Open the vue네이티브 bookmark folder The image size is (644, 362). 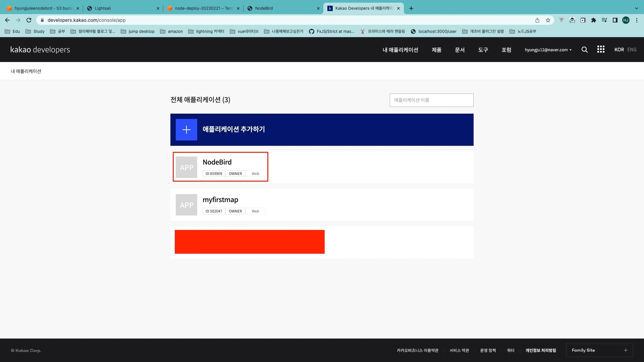coord(244,32)
